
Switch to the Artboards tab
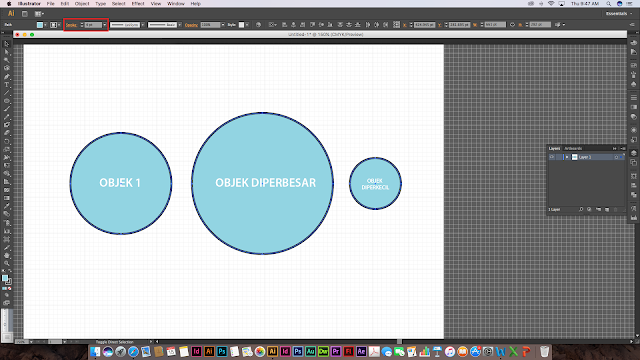coord(573,148)
